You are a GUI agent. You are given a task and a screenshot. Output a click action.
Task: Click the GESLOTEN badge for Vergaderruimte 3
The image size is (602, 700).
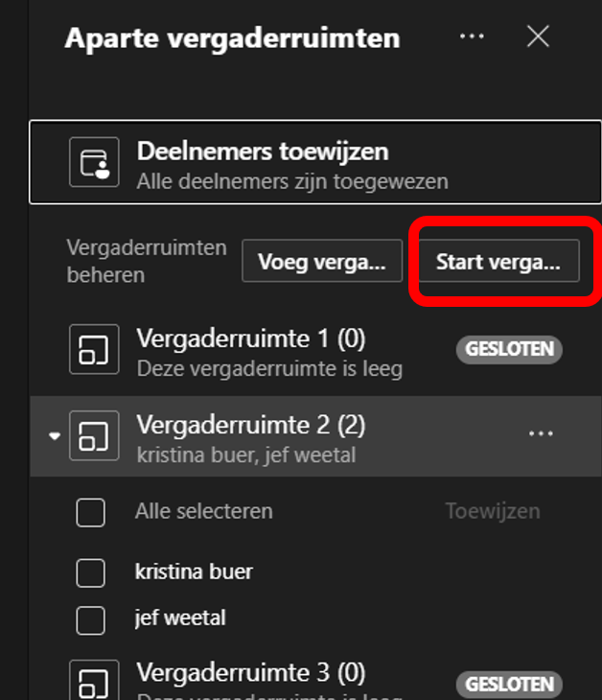pyautogui.click(x=509, y=685)
